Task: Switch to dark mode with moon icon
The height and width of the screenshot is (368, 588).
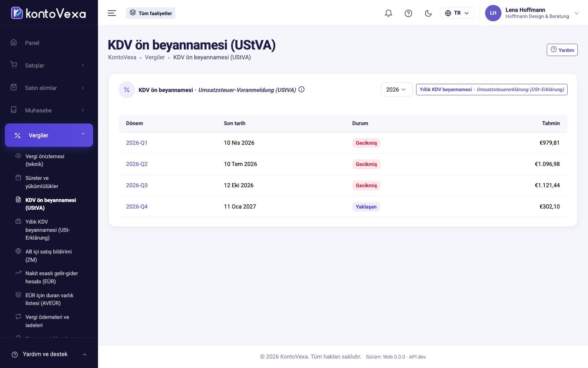Action: click(428, 13)
